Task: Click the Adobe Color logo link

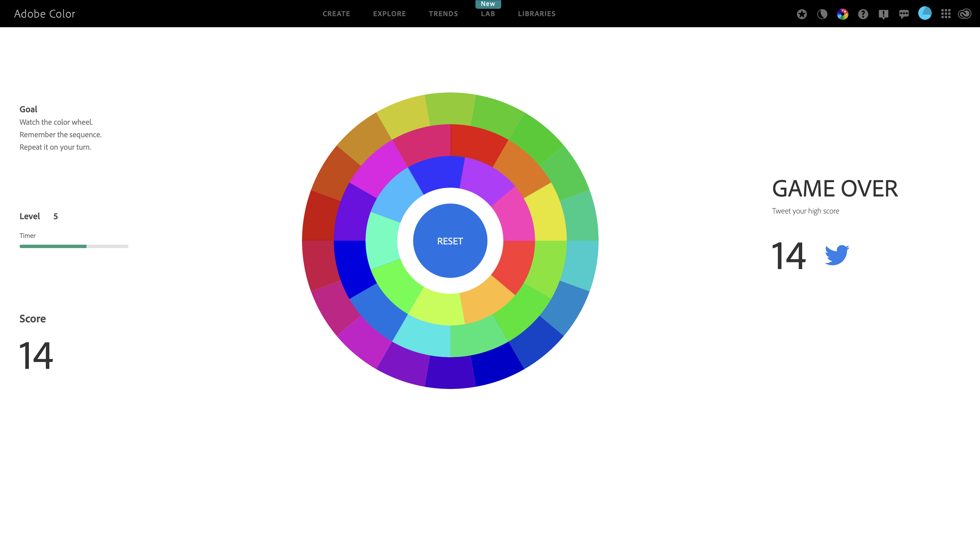Action: pyautogui.click(x=45, y=14)
